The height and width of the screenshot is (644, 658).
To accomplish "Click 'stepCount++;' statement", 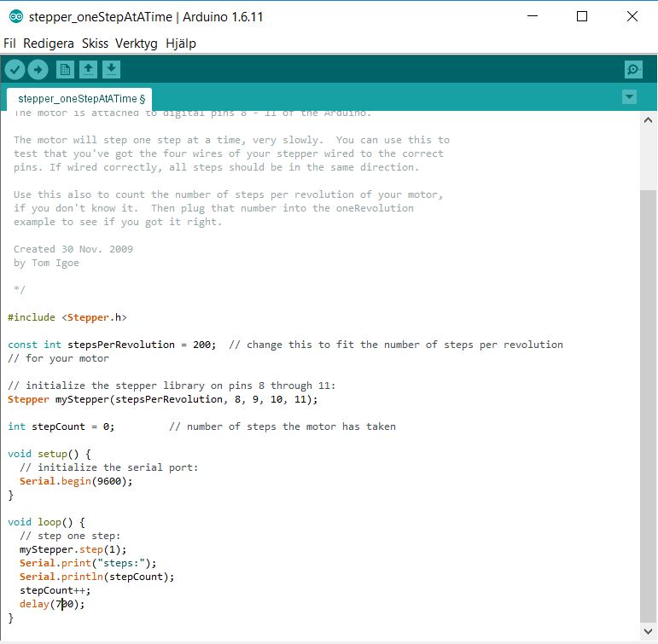I will (55, 591).
